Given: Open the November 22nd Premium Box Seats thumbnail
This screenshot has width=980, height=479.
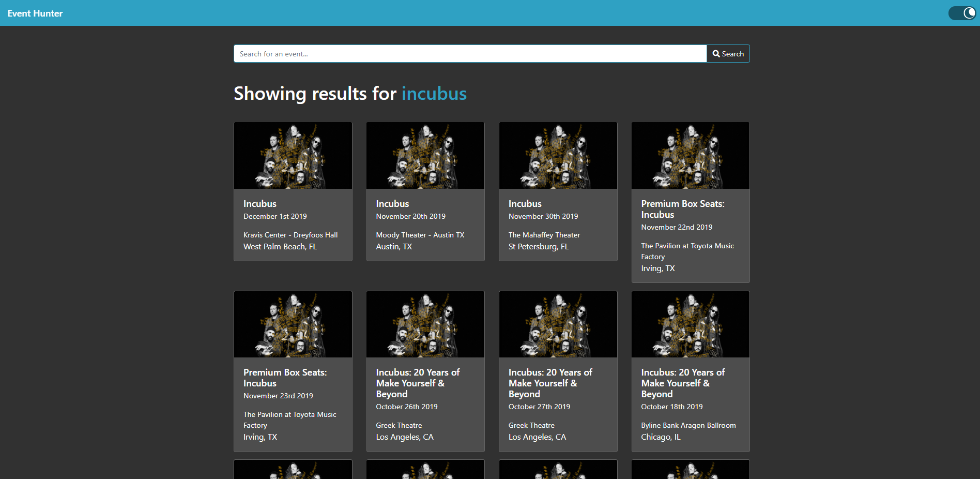Looking at the screenshot, I should [691, 156].
